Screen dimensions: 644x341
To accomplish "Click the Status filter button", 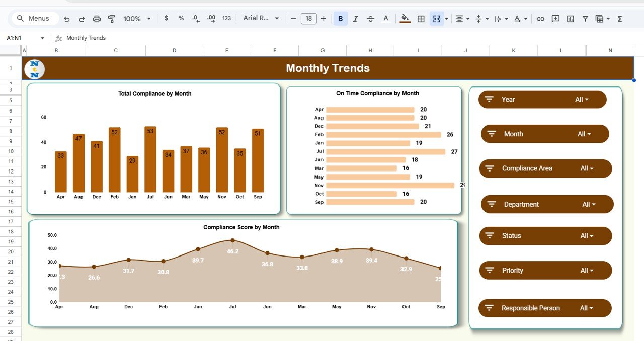I will (x=545, y=235).
